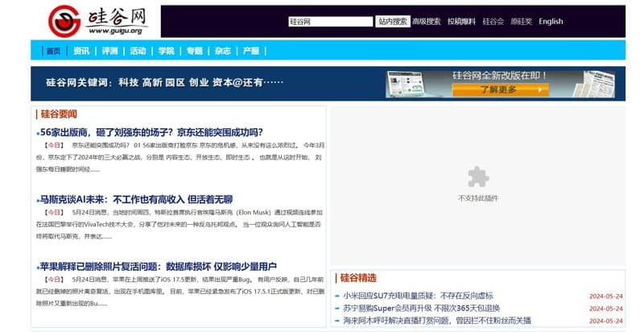
Task: Open 小米回应SU7充电电量质疑 article link
Action: [x=418, y=296]
